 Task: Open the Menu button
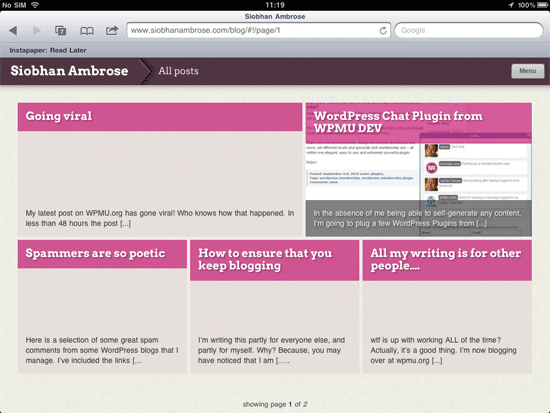(x=528, y=71)
